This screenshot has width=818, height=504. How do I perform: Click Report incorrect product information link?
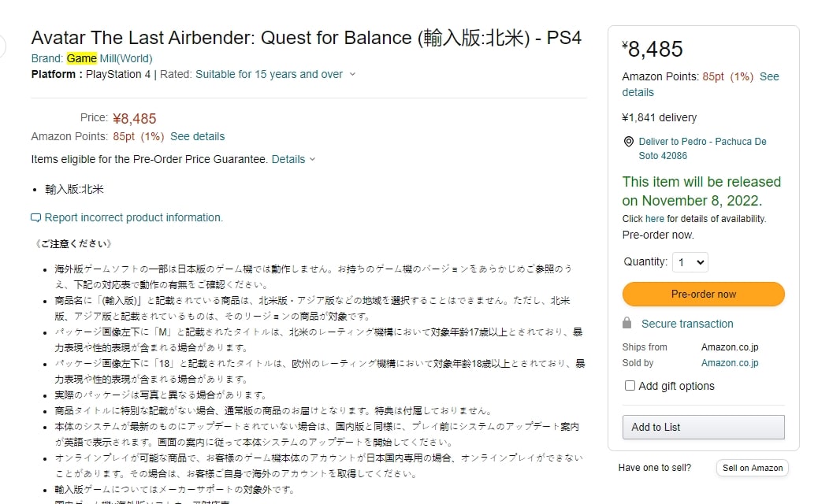(133, 217)
